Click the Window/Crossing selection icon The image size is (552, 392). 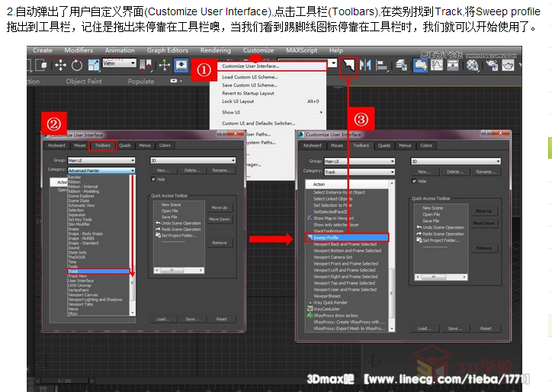pyautogui.click(x=42, y=65)
